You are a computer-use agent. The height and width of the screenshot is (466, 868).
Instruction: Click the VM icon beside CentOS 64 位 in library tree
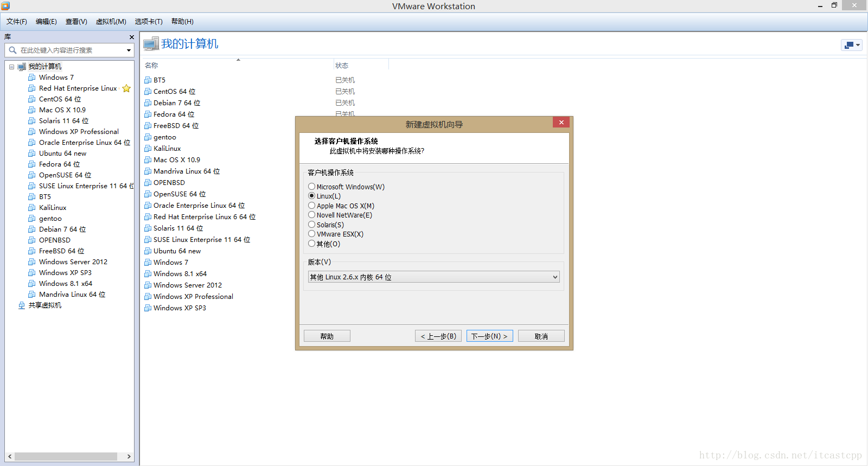pos(32,99)
